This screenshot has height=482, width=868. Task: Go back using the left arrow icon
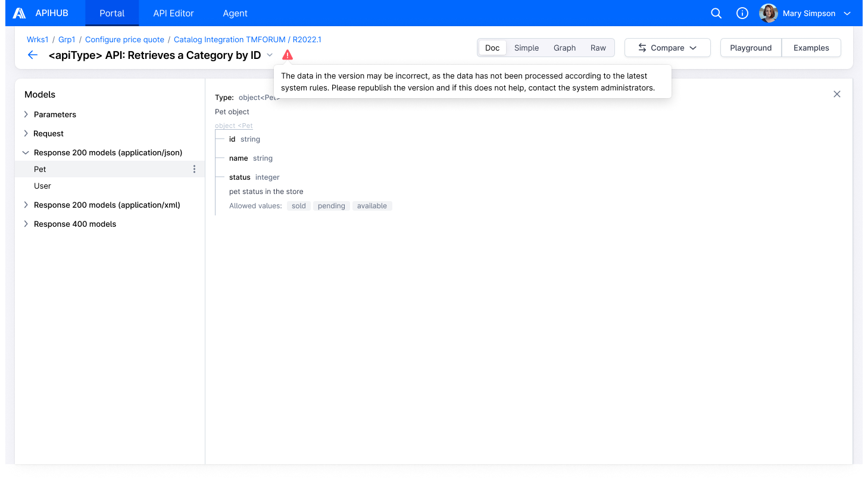pos(33,55)
